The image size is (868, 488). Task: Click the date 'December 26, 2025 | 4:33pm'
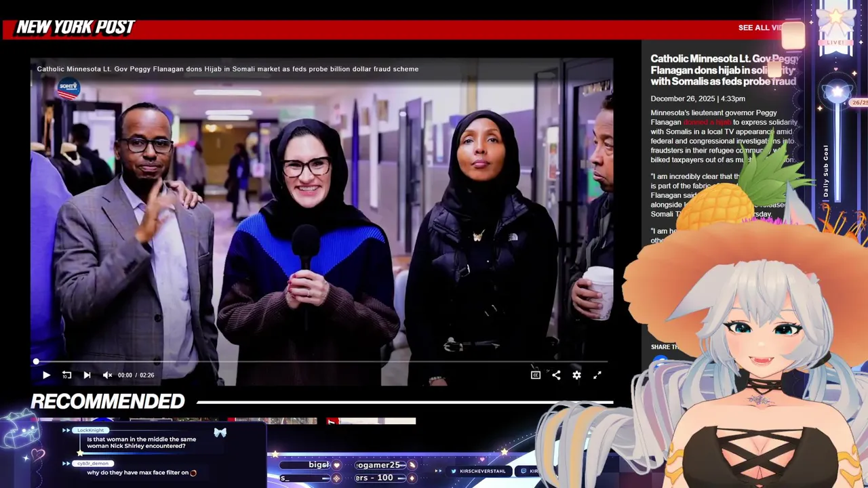click(x=698, y=99)
